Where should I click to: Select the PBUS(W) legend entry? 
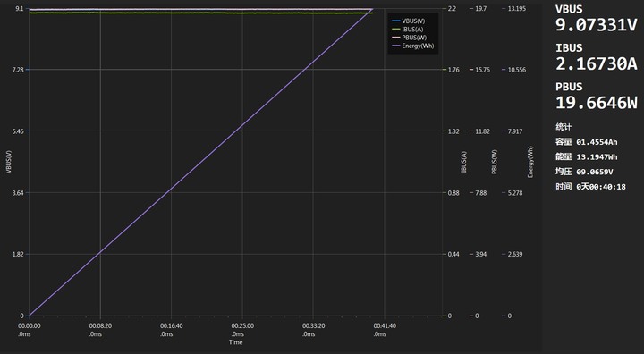point(410,38)
